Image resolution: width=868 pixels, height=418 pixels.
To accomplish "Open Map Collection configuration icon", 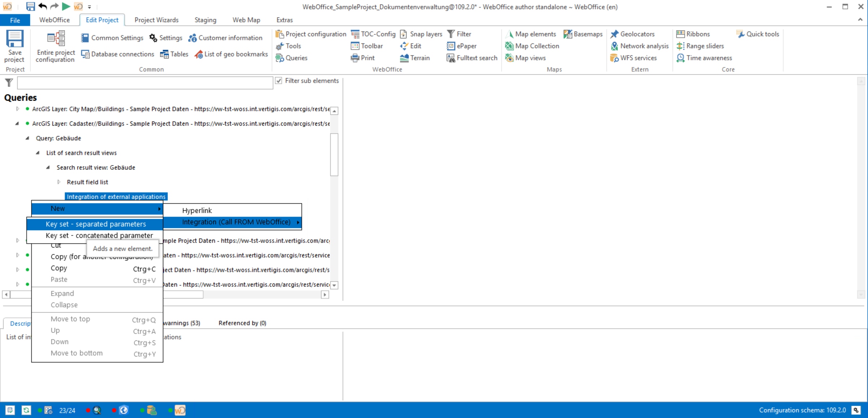I will (x=509, y=46).
